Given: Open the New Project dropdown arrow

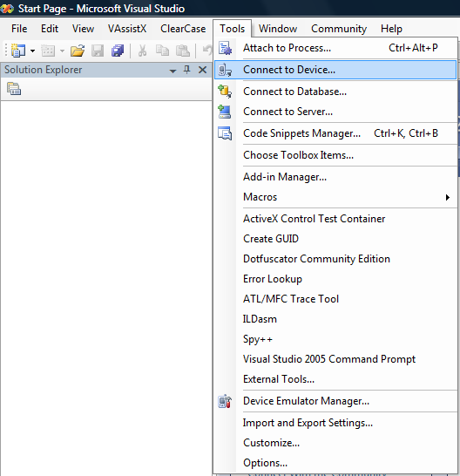Looking at the screenshot, I should click(32, 51).
